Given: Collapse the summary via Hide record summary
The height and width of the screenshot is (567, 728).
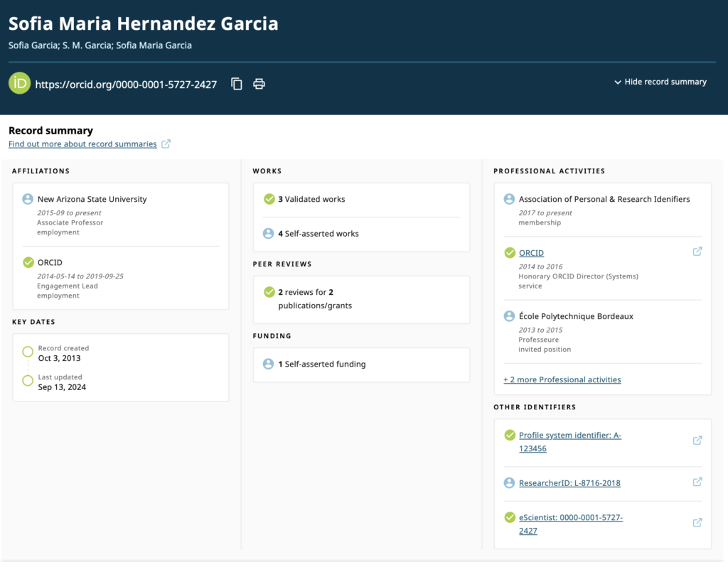Looking at the screenshot, I should click(x=660, y=82).
